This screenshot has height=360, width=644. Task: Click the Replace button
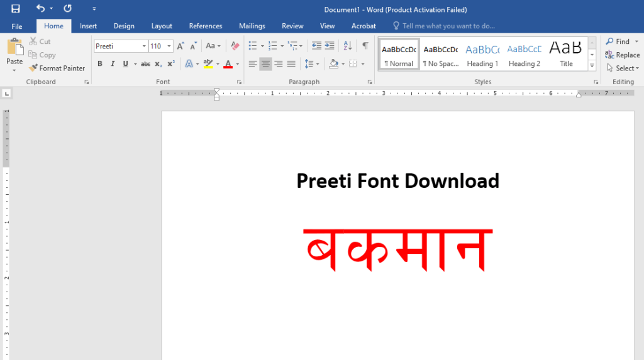point(622,55)
